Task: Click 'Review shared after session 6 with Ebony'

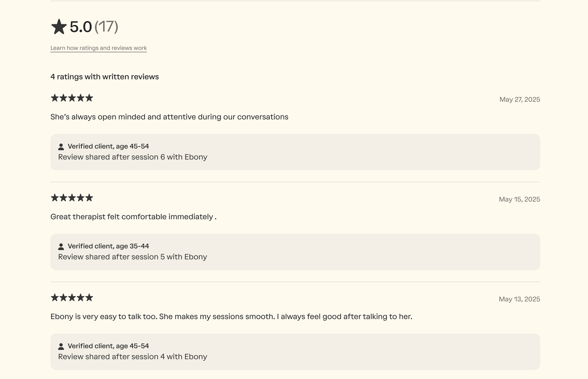Action: pyautogui.click(x=132, y=157)
